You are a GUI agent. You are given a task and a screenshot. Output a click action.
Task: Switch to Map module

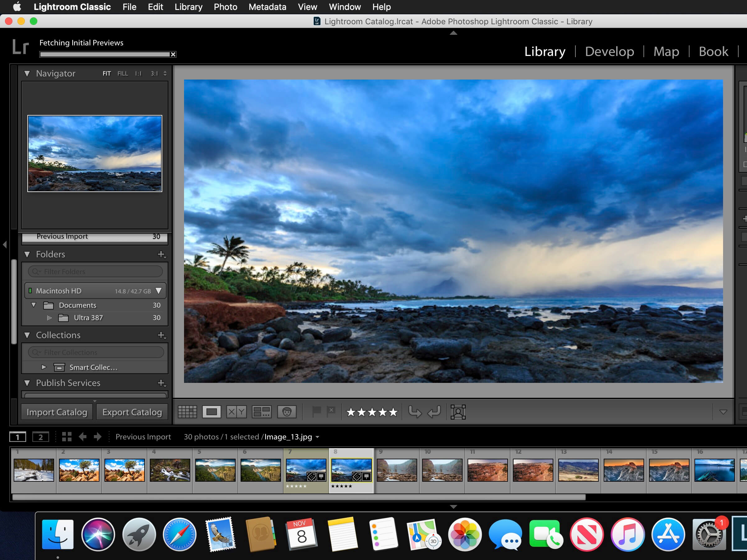(x=666, y=51)
